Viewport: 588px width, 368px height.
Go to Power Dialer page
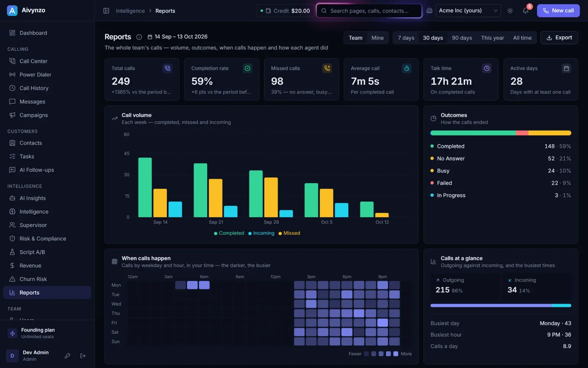(x=47, y=75)
